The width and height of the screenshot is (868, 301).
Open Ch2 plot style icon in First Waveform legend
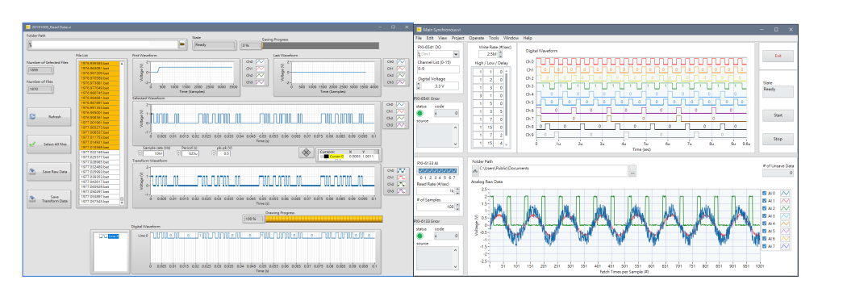(x=261, y=75)
